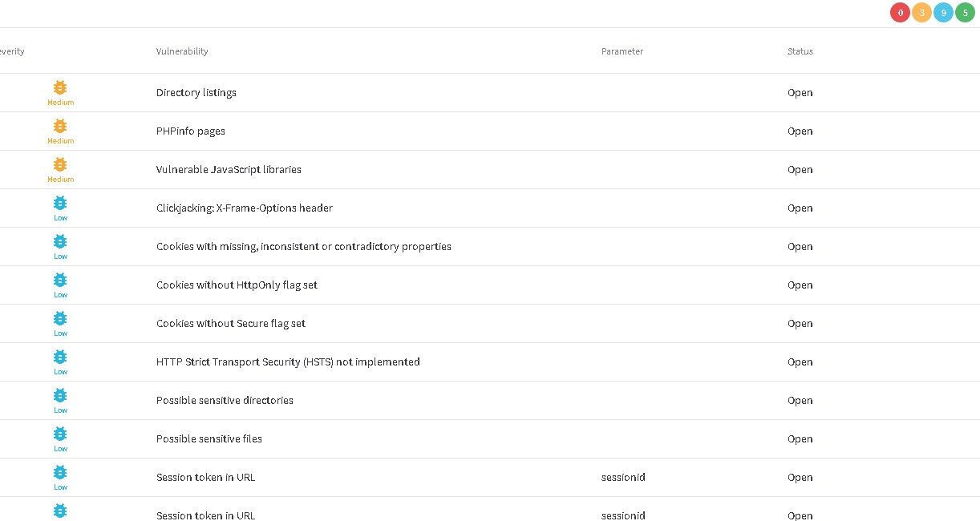
Task: Sort by the Vulnerability column header
Action: click(x=182, y=51)
